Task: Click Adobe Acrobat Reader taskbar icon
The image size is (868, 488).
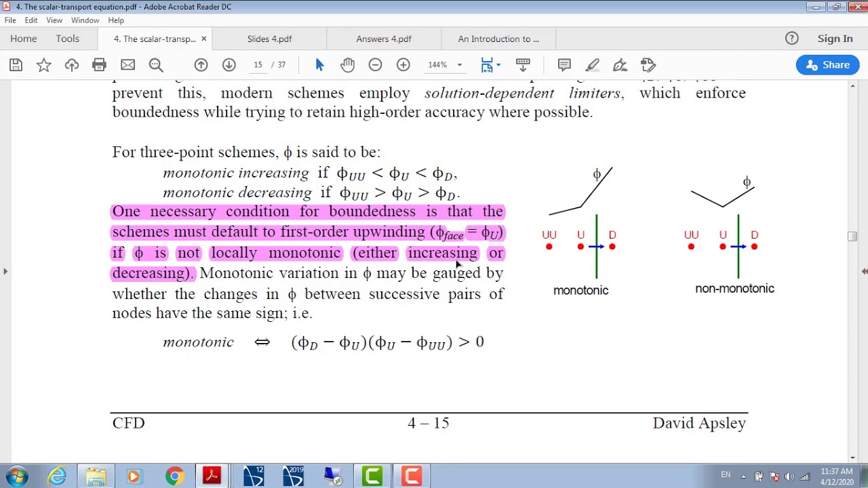Action: coord(212,476)
